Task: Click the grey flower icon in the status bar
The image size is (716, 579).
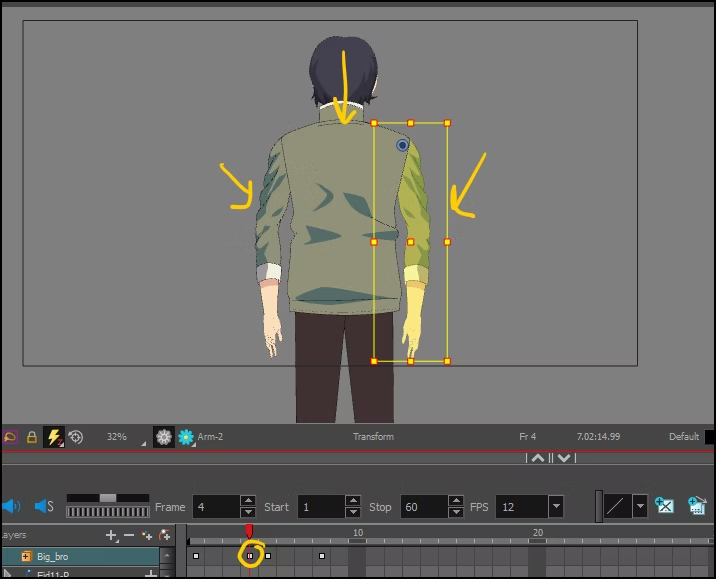Action: [x=163, y=437]
